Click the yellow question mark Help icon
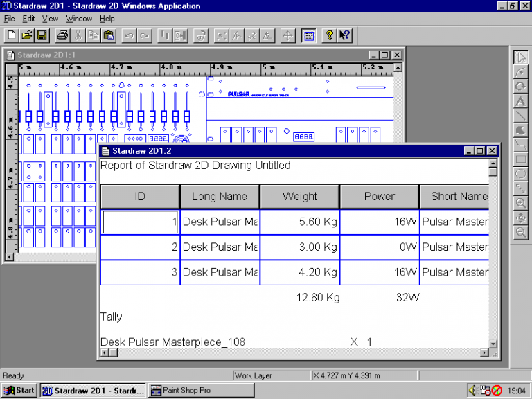This screenshot has height=399, width=532. tap(330, 35)
